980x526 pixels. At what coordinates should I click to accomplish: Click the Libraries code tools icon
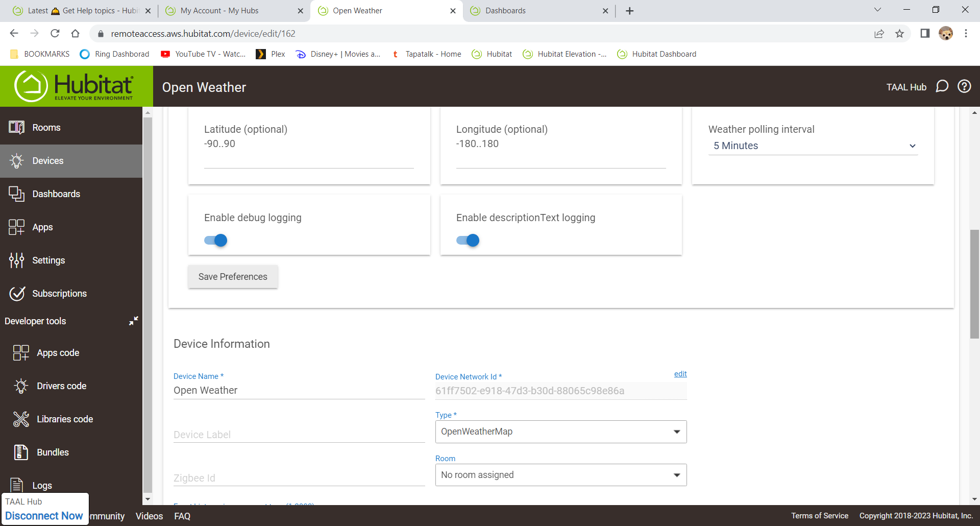[21, 419]
